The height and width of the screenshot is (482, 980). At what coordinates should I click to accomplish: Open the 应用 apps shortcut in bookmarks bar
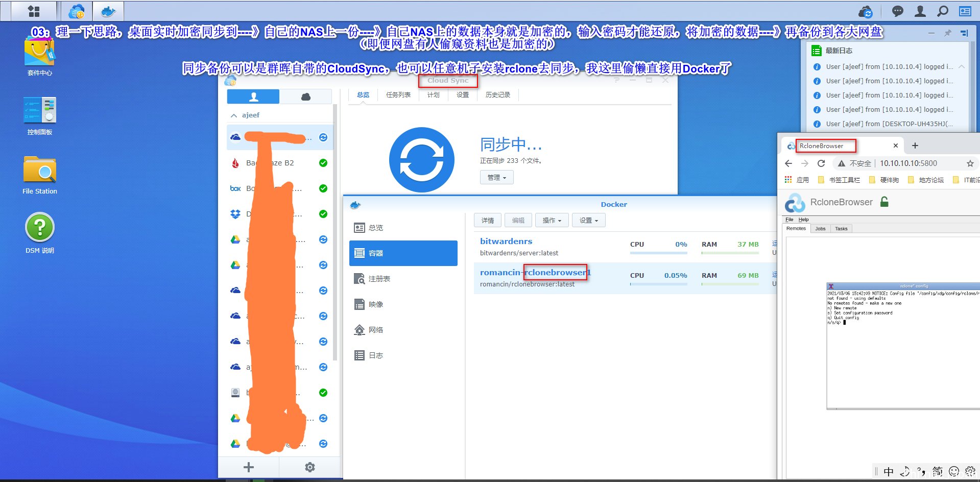point(797,180)
